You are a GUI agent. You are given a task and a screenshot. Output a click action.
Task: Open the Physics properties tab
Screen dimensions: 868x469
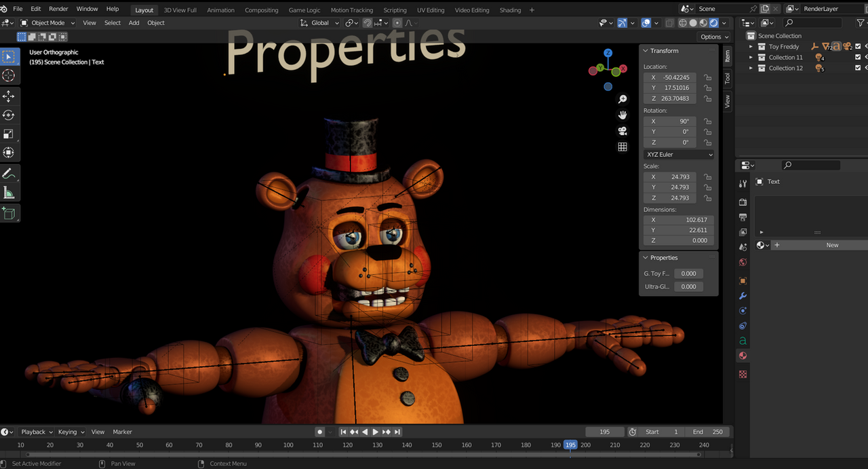coord(743,311)
